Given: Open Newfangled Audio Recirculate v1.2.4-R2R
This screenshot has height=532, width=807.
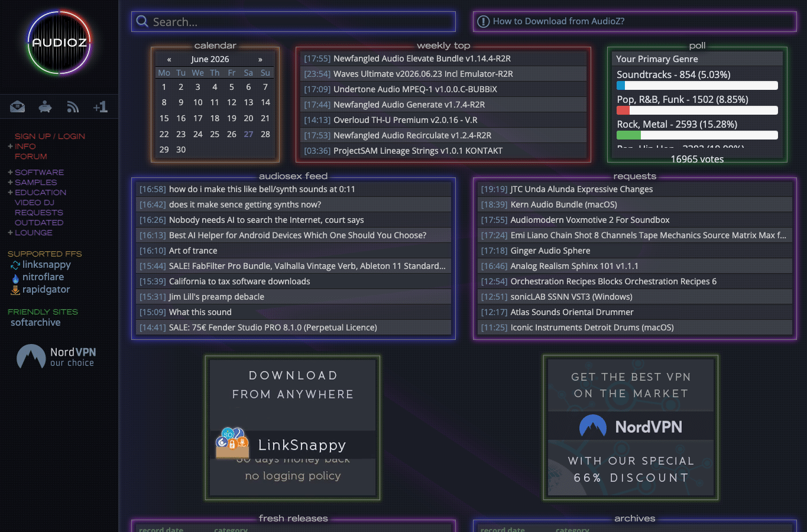Looking at the screenshot, I should point(412,135).
